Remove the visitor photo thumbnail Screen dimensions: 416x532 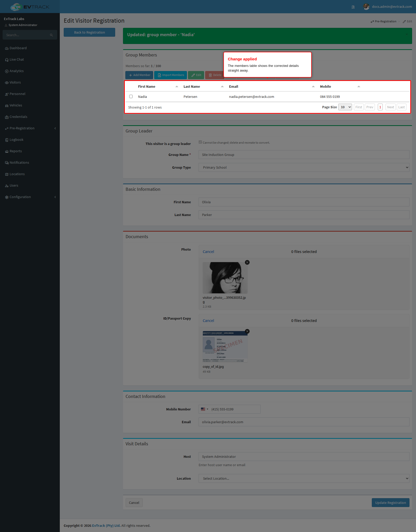[247, 262]
